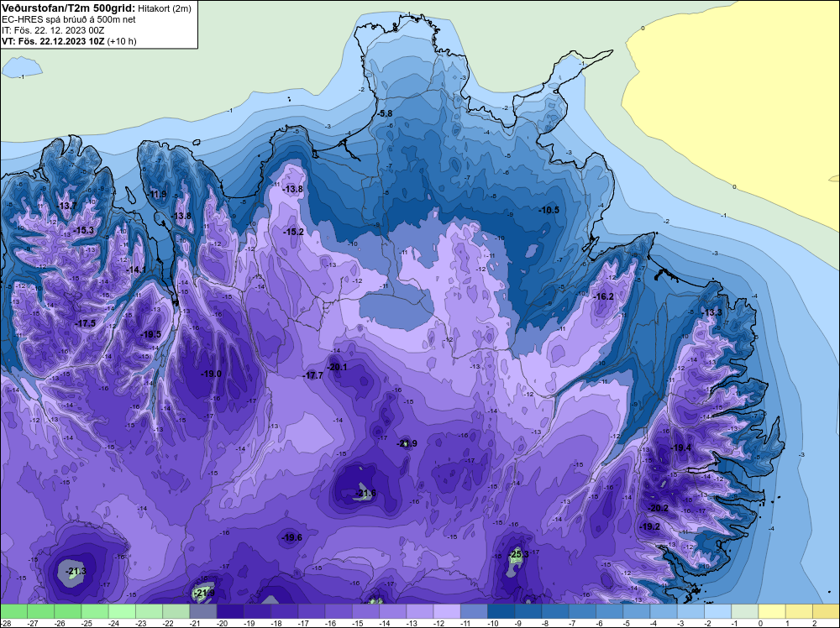Click the -15.3 temperature value
The width and height of the screenshot is (840, 628).
click(83, 230)
